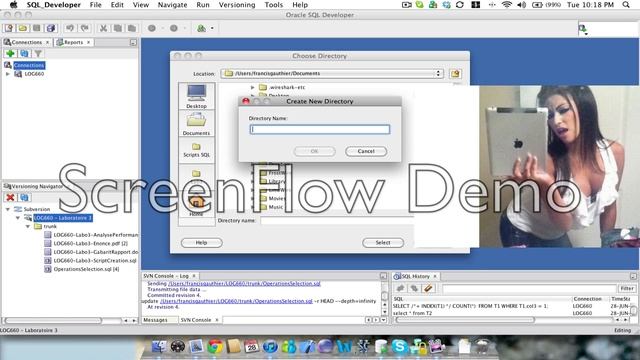Collapse the trunk folder node
Image resolution: width=640 pixels, height=360 pixels.
tap(28, 226)
